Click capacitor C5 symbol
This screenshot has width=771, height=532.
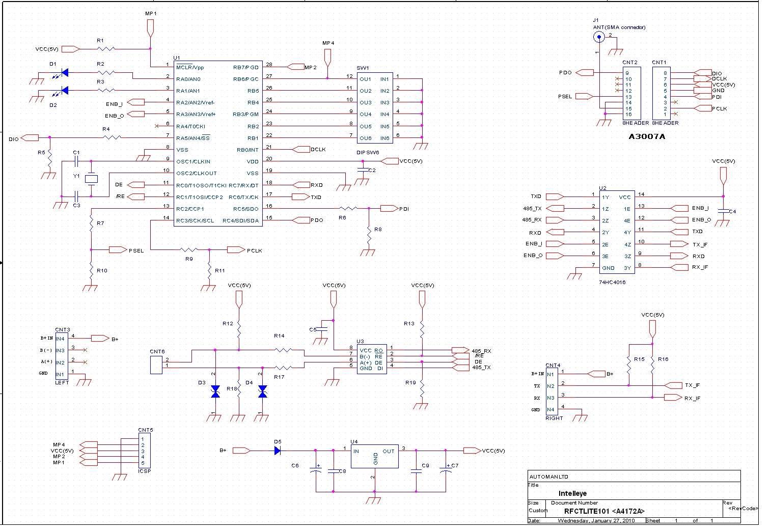321,330
